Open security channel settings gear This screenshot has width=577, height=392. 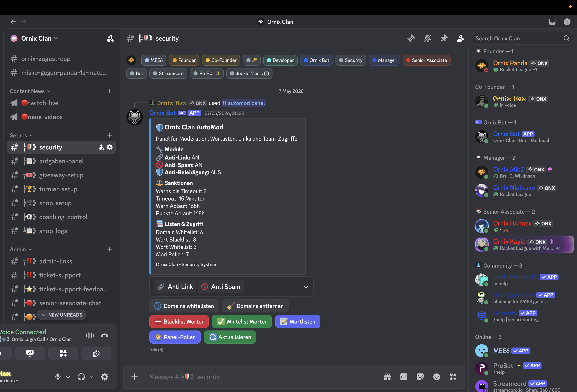click(110, 147)
